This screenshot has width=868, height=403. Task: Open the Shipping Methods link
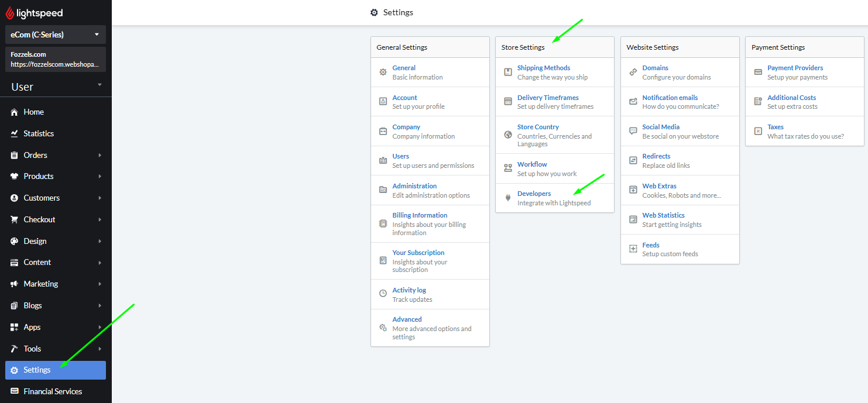(543, 68)
